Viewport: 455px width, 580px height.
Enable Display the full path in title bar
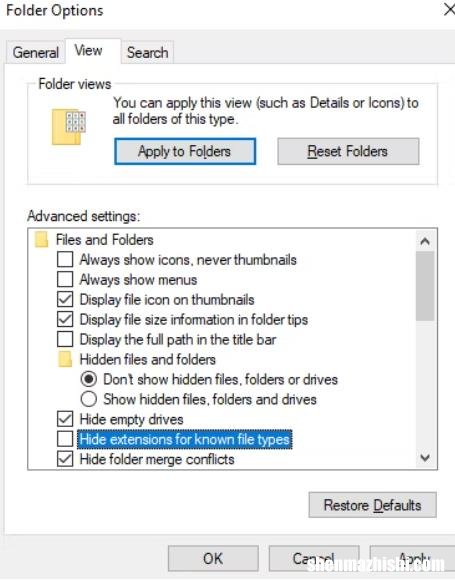(x=65, y=340)
